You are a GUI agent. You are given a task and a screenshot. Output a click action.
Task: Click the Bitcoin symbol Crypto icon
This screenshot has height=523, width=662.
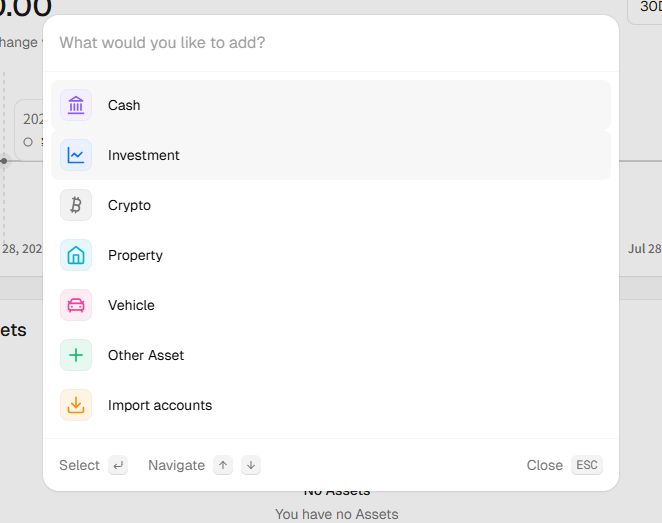(x=76, y=205)
